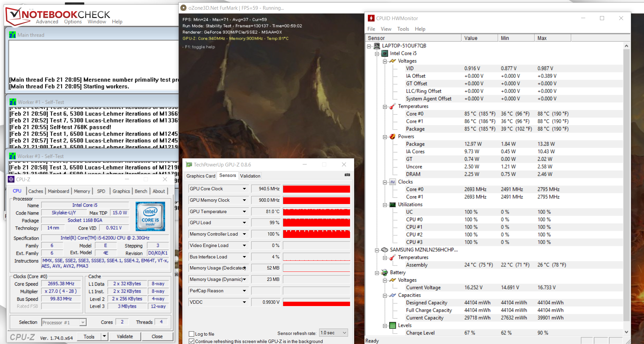Open the Advanced menu in Prime95
Screen dimensions: 644x344
(x=47, y=21)
